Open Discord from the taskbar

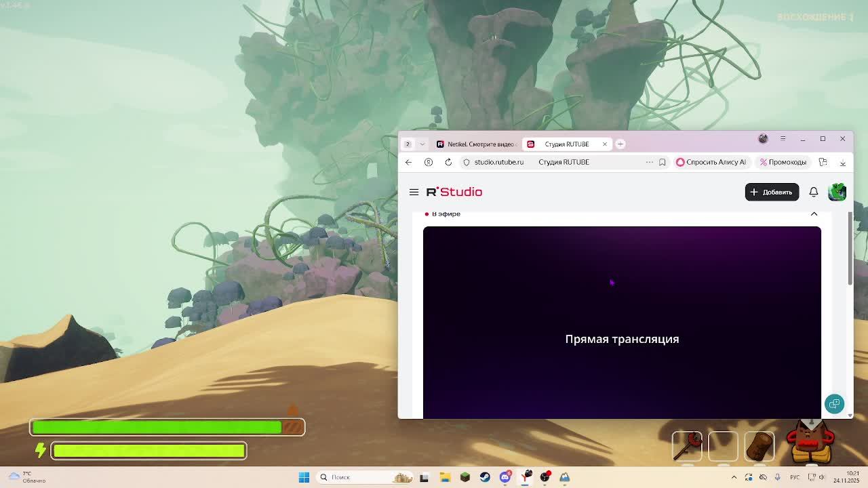tap(505, 477)
